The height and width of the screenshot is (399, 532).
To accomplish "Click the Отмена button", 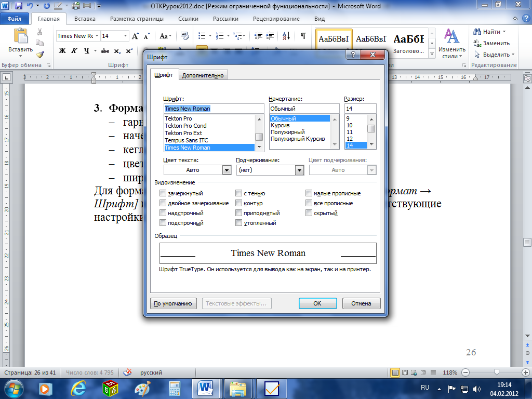I will pyautogui.click(x=361, y=303).
